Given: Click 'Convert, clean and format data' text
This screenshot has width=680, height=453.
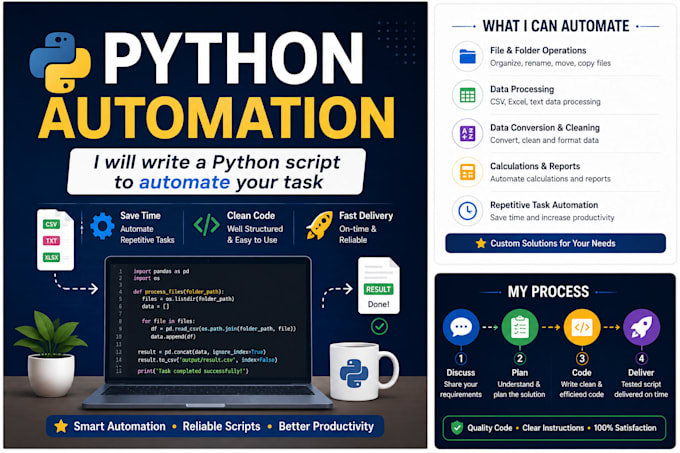Looking at the screenshot, I should tap(544, 140).
